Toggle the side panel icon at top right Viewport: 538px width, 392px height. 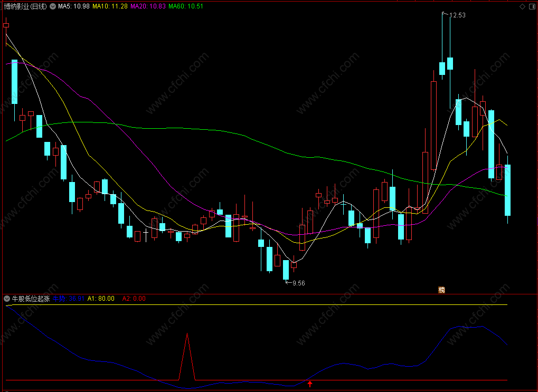532,6
